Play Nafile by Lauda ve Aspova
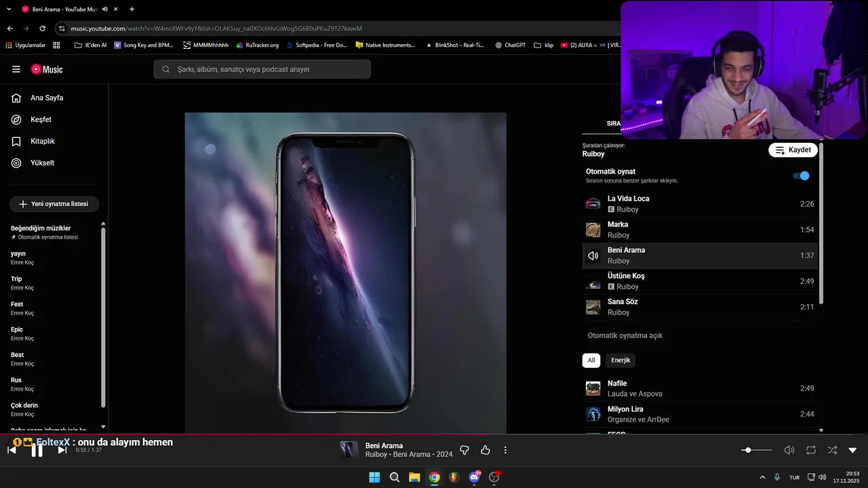 click(x=700, y=388)
